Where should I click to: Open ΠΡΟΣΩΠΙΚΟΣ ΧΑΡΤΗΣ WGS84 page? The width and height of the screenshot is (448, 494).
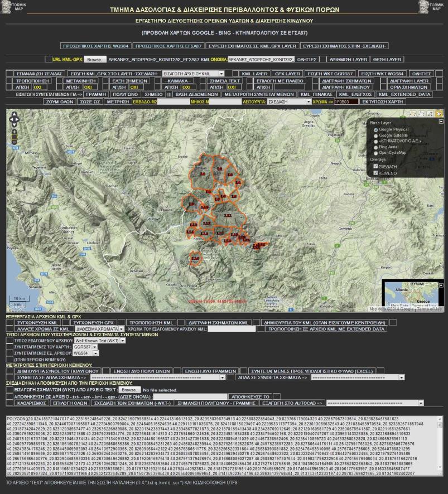96,46
